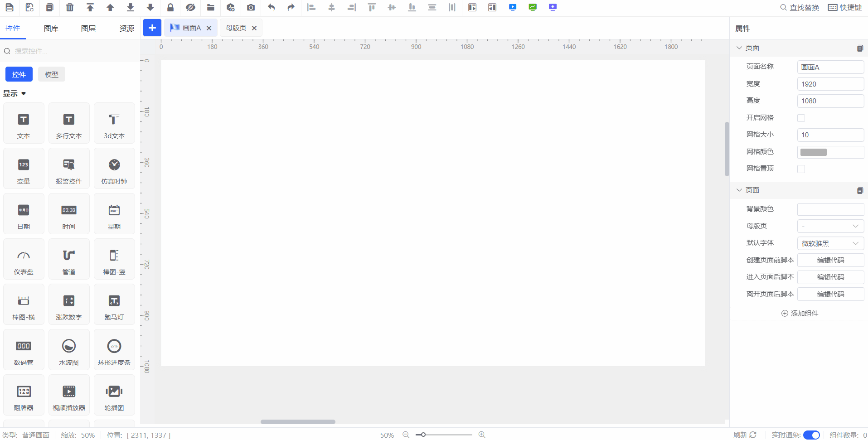Click the camera screenshot icon
868x440 pixels.
(251, 7)
